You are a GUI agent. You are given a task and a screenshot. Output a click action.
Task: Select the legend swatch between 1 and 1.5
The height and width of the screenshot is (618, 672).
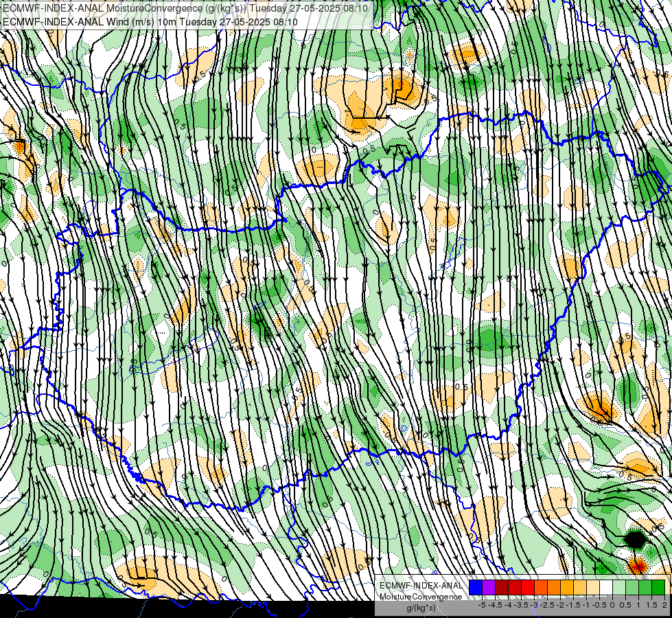pos(645,588)
